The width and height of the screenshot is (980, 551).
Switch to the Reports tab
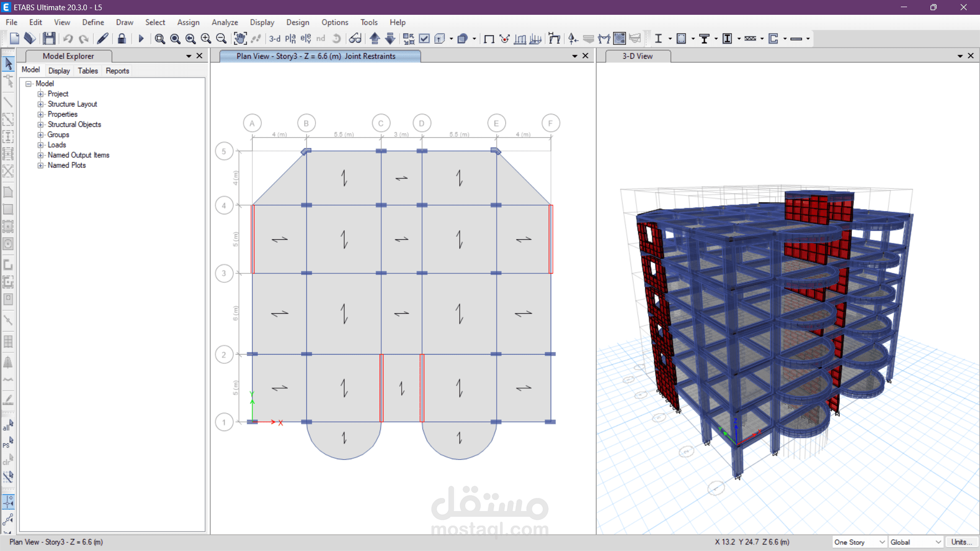[x=117, y=71]
